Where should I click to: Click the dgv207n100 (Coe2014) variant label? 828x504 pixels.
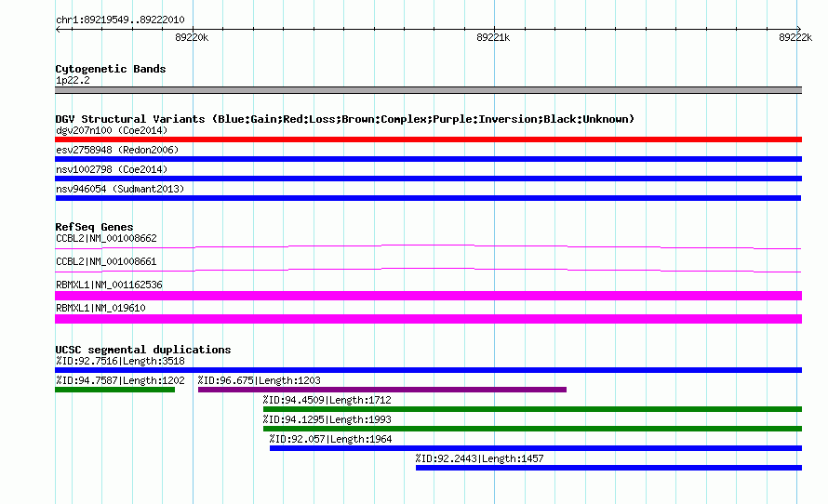(112, 130)
